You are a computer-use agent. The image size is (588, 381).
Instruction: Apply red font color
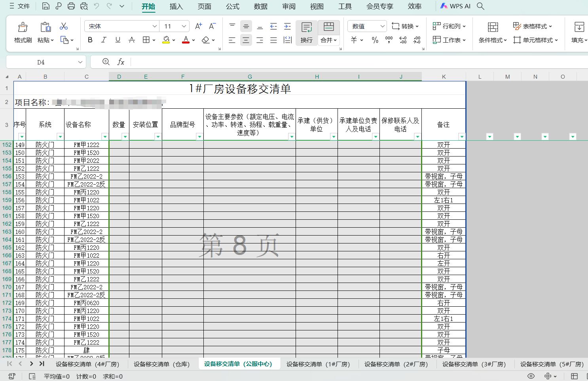[x=186, y=40]
